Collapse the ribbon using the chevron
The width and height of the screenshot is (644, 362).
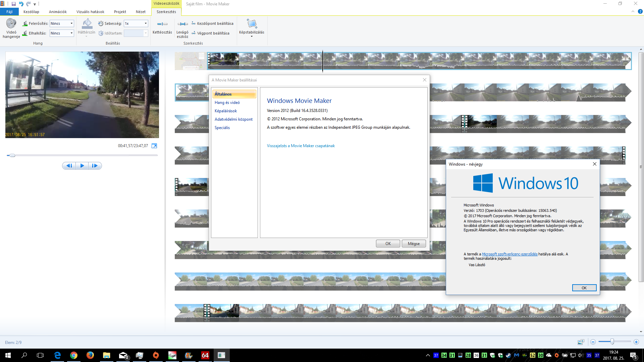coord(633,11)
